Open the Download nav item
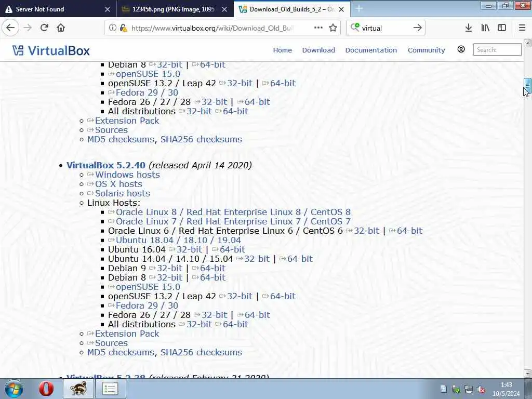532x399 pixels. click(x=318, y=50)
